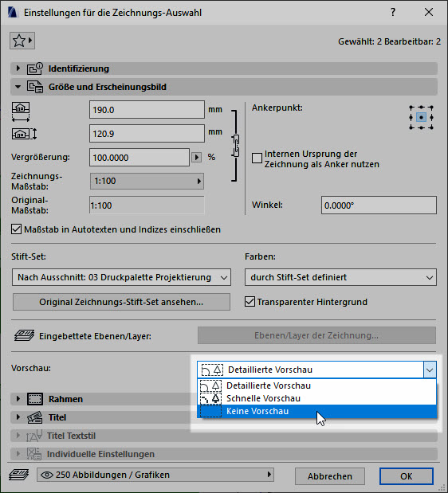This screenshot has height=493, width=448.
Task: Click the bottom layer icon beside 250 Abbildungen
Action: (x=19, y=475)
